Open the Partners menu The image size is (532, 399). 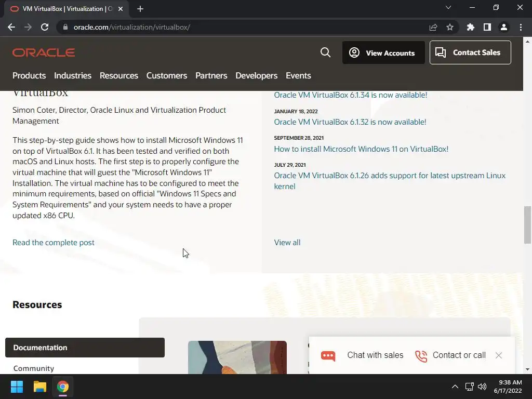pyautogui.click(x=211, y=76)
